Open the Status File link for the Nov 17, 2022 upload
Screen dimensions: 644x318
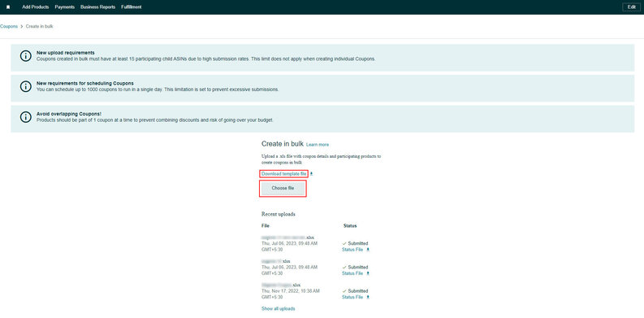pos(352,297)
